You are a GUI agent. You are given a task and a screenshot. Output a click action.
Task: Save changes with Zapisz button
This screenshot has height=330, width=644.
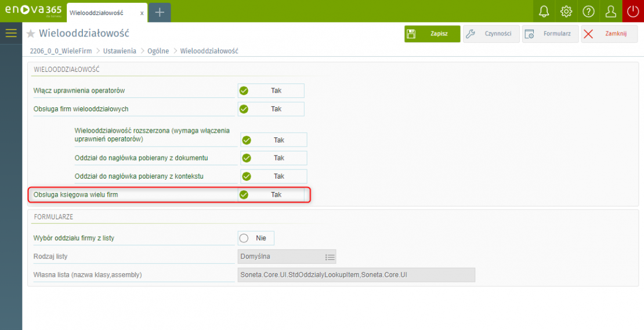pyautogui.click(x=432, y=34)
